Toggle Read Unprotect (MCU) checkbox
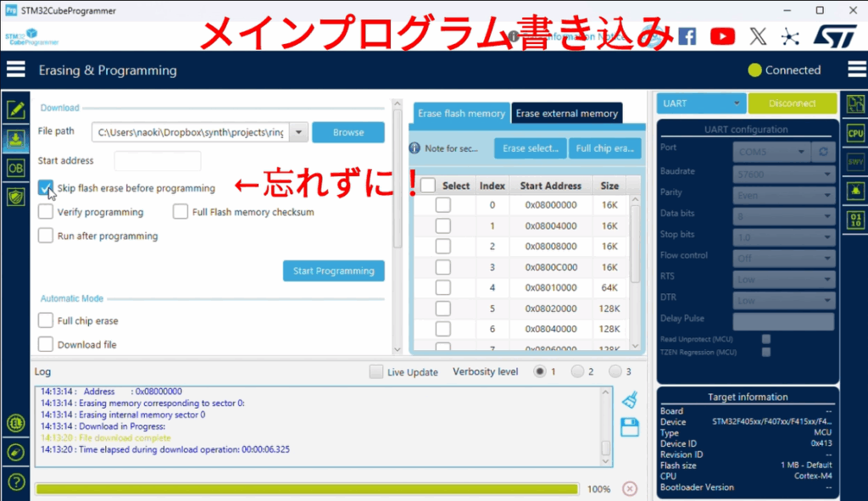Image resolution: width=868 pixels, height=501 pixels. [766, 339]
